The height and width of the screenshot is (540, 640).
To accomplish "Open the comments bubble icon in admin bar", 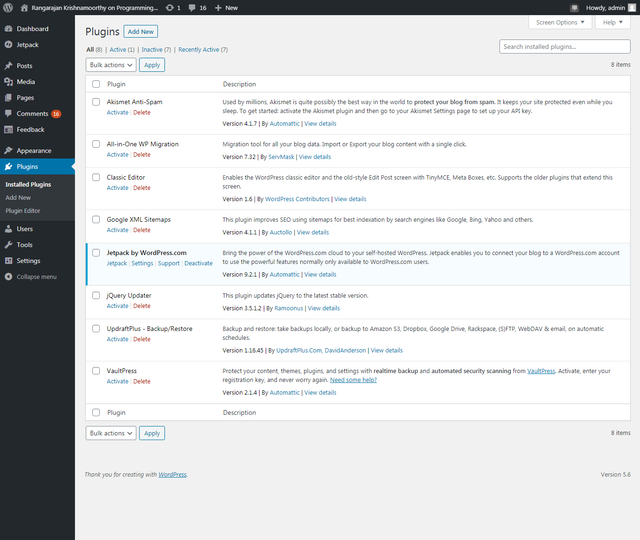I will pos(192,8).
